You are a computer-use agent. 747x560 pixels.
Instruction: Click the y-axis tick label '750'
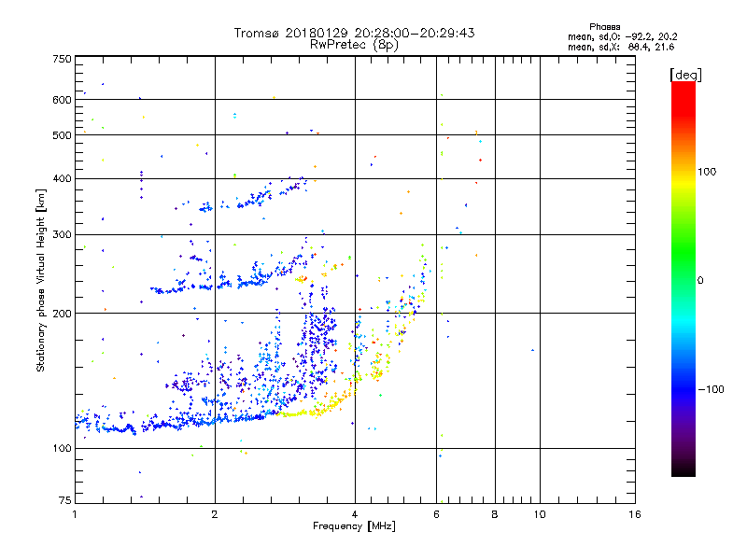62,59
